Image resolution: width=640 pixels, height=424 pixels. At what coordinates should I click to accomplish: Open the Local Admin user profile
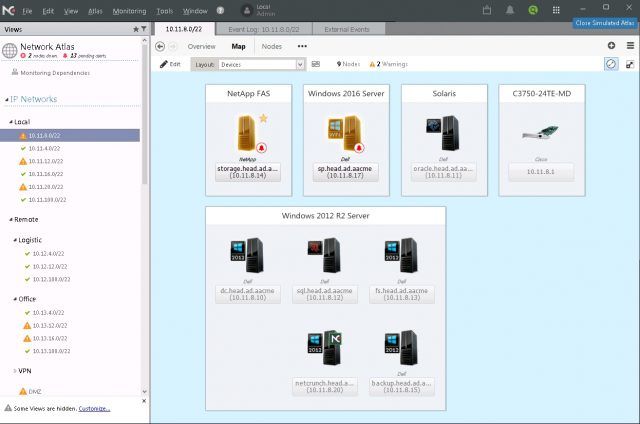(x=258, y=10)
